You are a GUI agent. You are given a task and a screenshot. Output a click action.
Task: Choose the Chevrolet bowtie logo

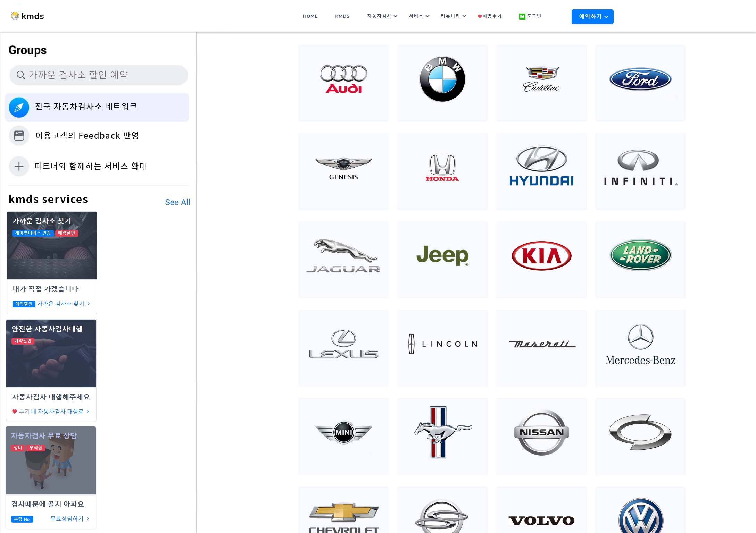point(343,518)
